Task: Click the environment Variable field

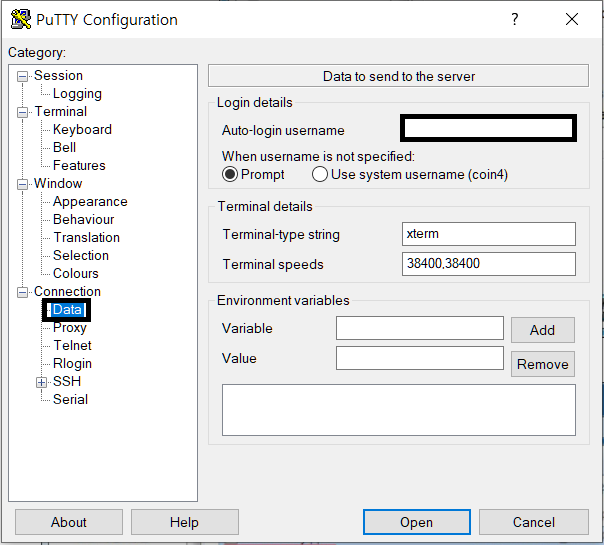Action: tap(419, 328)
